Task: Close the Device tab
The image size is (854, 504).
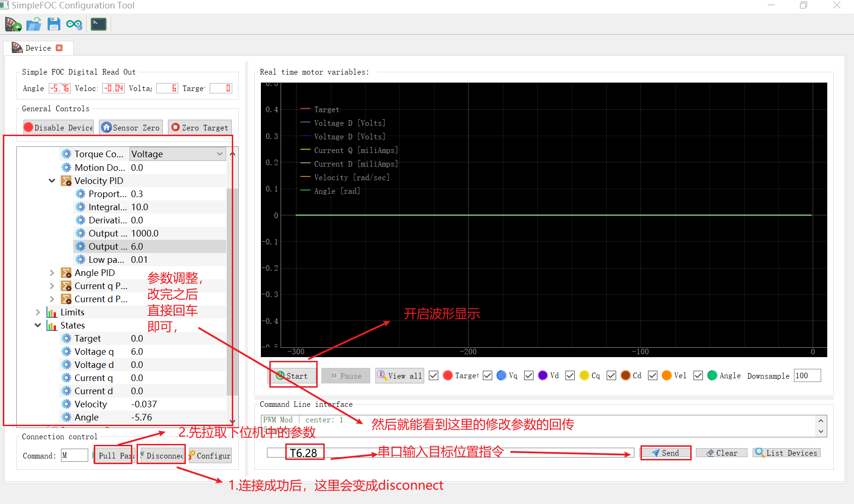Action: (x=59, y=47)
